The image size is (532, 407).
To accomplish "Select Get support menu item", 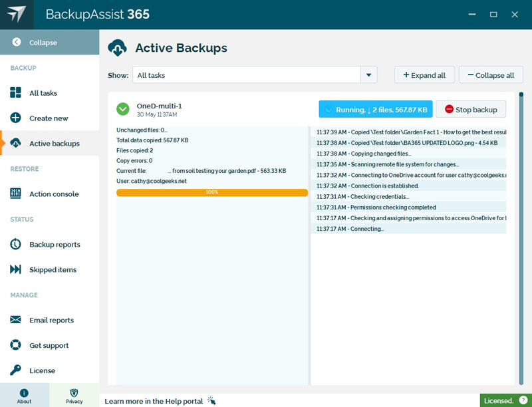I will click(49, 345).
